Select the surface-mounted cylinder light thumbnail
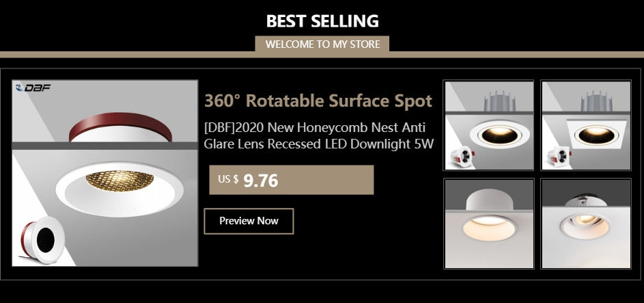The image size is (644, 303). 489,224
